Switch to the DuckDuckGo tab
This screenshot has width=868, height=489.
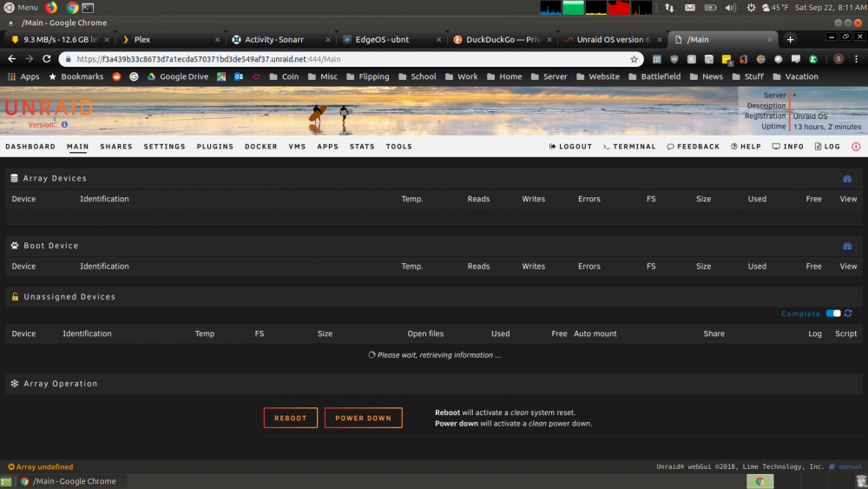(502, 39)
